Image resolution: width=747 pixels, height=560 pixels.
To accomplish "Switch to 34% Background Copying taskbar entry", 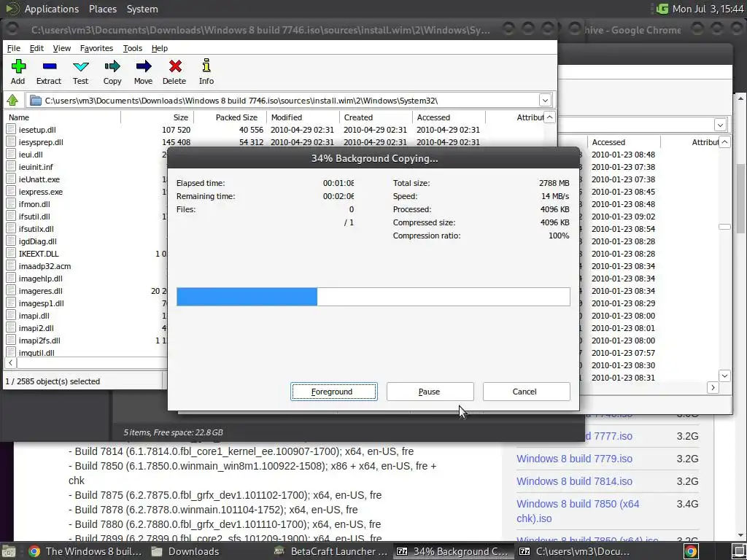I will click(x=453, y=551).
